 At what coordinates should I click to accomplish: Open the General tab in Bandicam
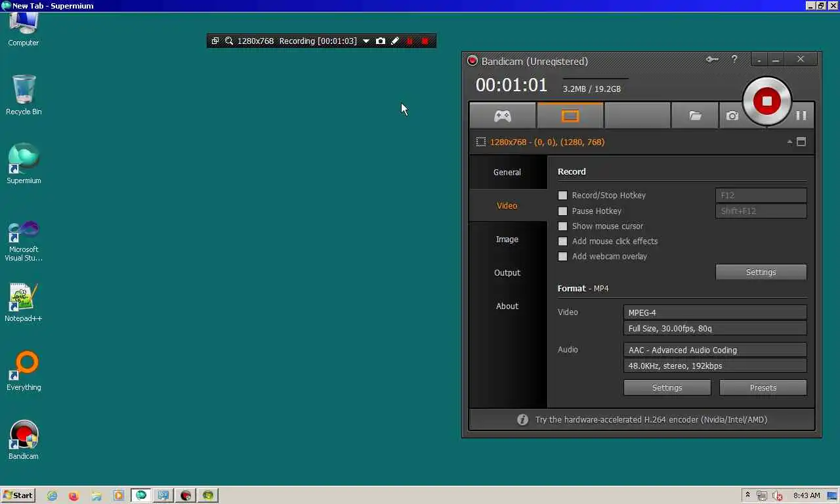[507, 172]
